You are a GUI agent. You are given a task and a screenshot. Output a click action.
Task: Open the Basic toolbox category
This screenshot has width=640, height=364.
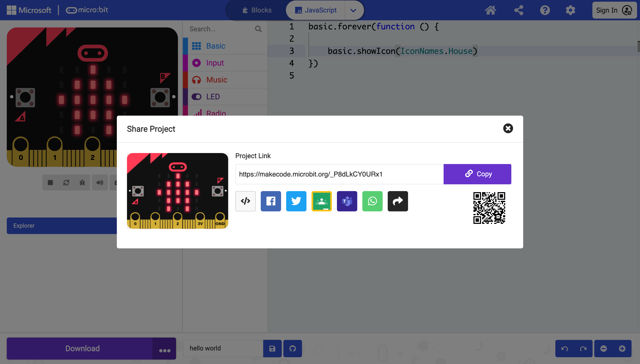[225, 46]
